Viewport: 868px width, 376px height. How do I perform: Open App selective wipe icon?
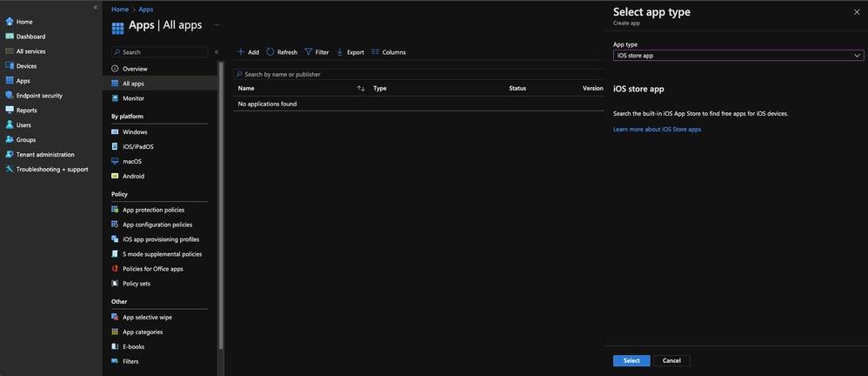(x=115, y=318)
